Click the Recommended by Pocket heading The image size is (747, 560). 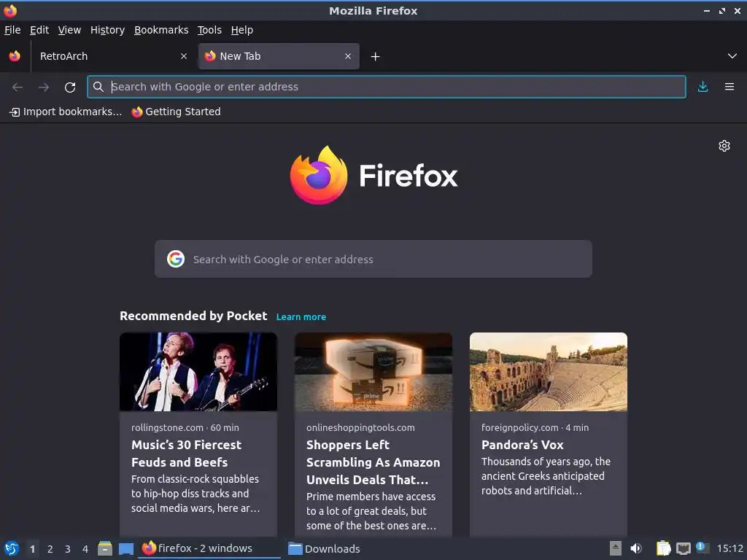[x=193, y=316]
